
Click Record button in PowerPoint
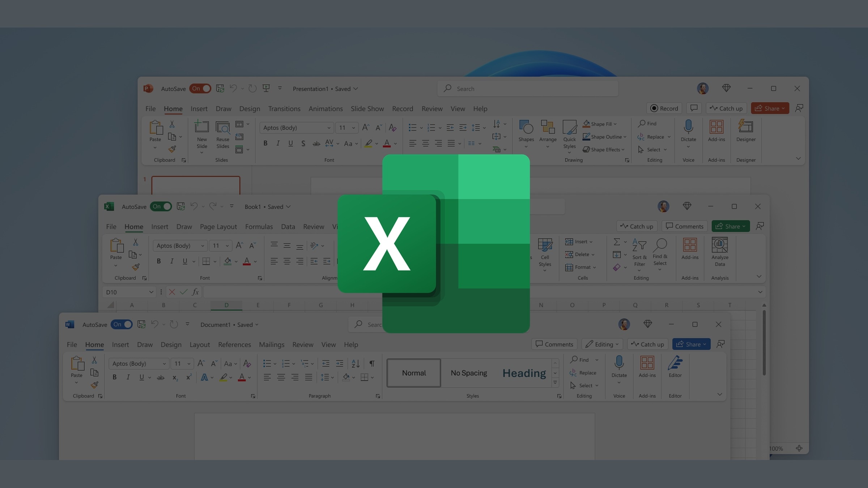(x=664, y=108)
